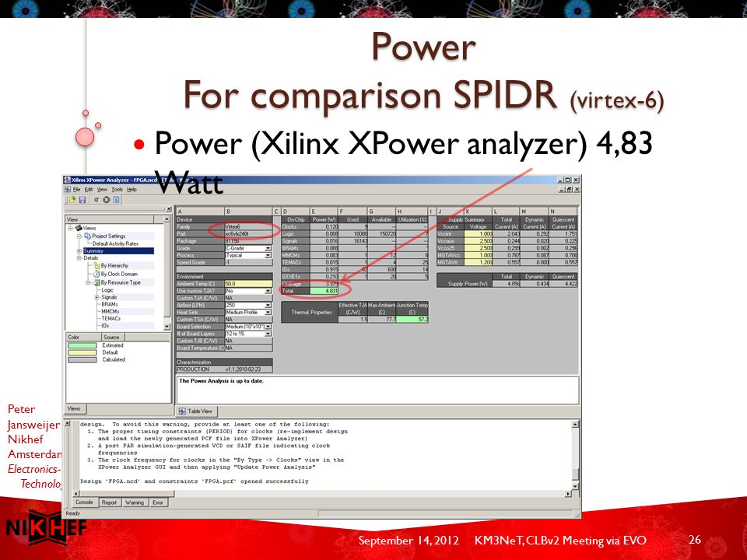747x560 pixels.
Task: Select the Table View tab
Action: (x=196, y=411)
